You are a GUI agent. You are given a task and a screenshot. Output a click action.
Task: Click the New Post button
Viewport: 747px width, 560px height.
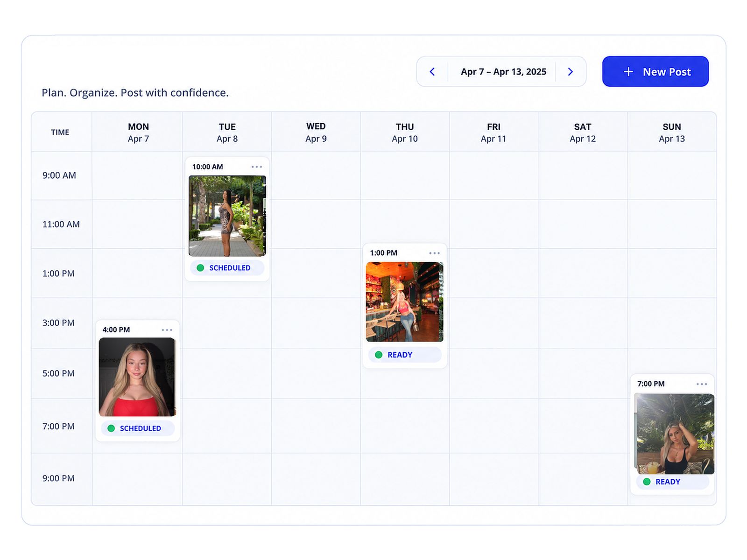(655, 71)
